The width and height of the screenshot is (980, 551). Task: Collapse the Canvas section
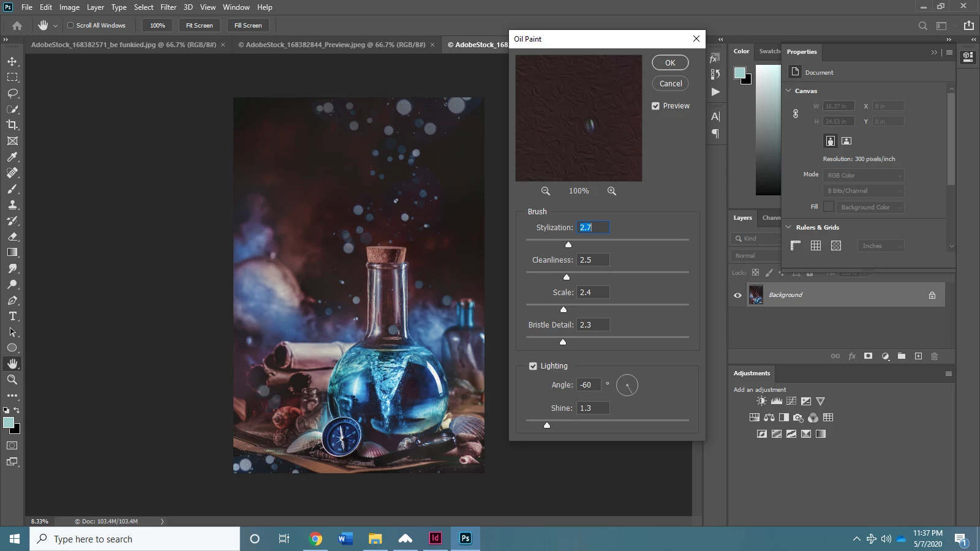coord(789,91)
